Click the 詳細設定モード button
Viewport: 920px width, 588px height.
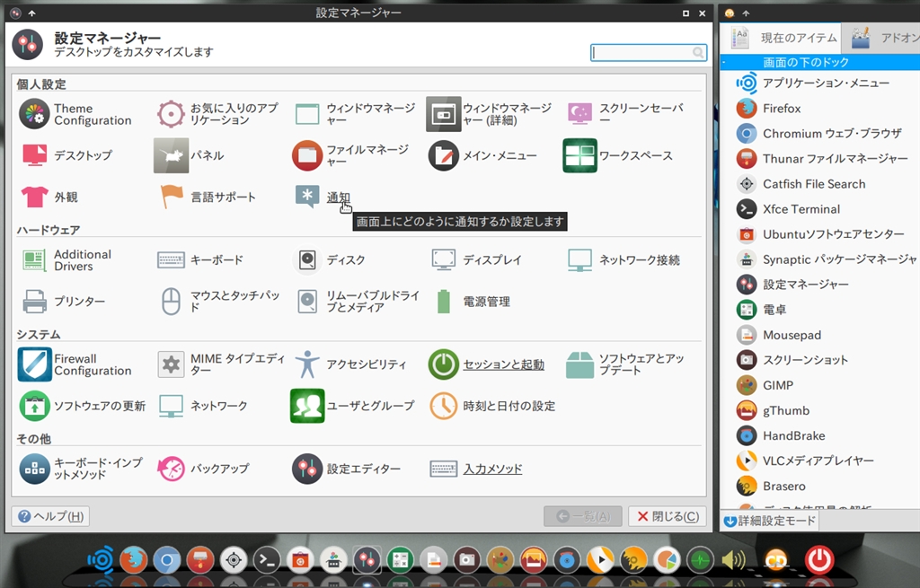[770, 521]
